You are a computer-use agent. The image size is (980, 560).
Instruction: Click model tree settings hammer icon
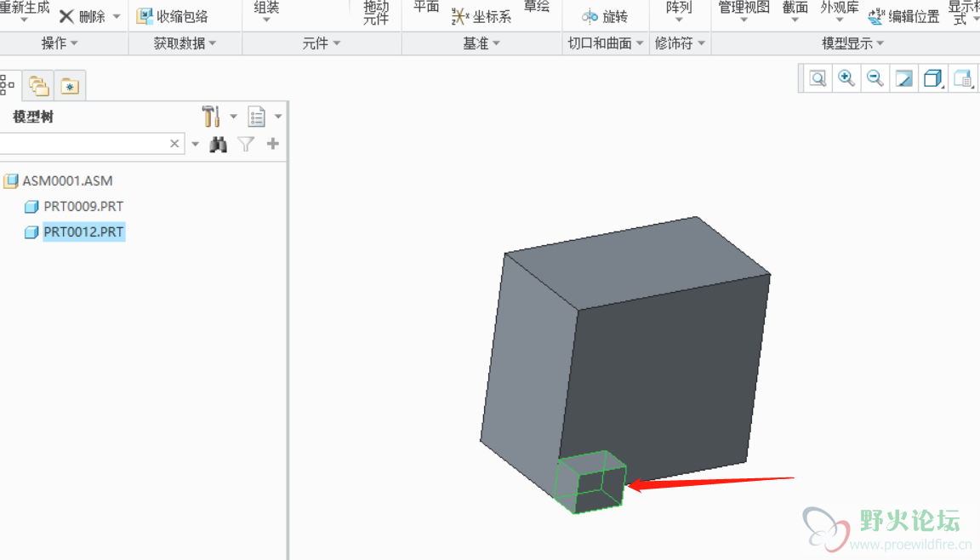click(x=211, y=117)
